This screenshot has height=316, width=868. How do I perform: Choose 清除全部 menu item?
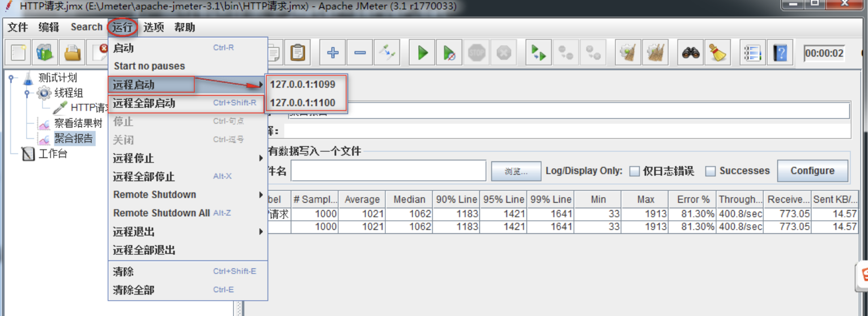click(188, 290)
